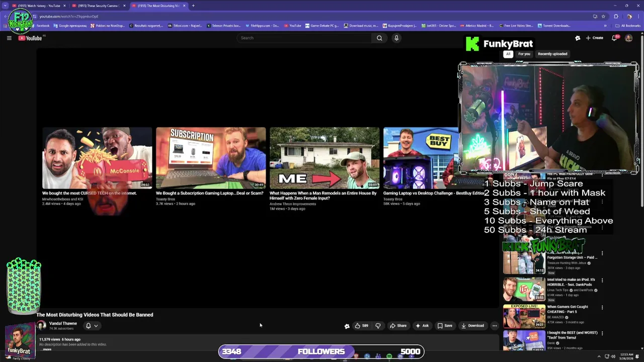644x362 pixels.
Task: Click the extension icon left of Create
Action: [578, 38]
